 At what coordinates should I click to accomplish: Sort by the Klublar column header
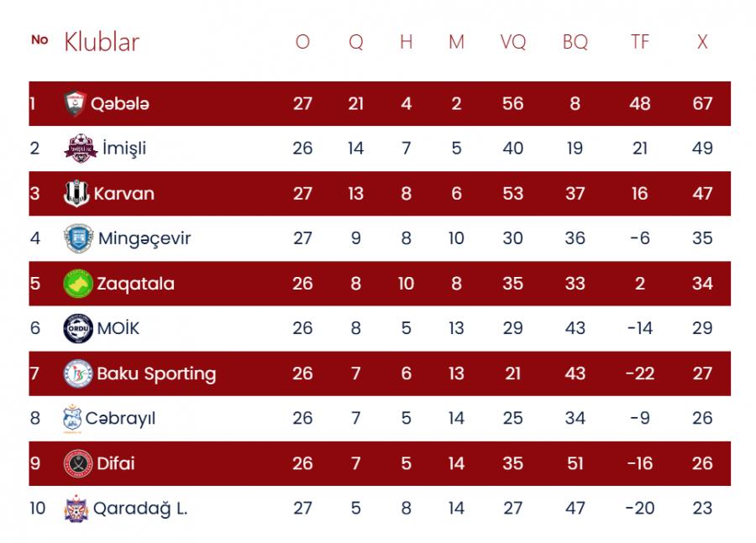(102, 42)
